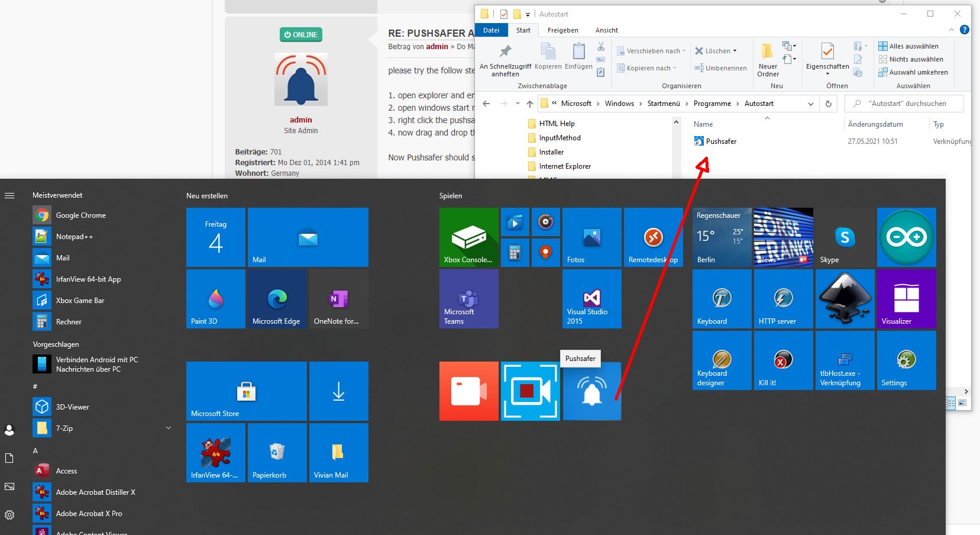
Task: Click the Autostart durchsuchen search field
Action: coord(905,104)
